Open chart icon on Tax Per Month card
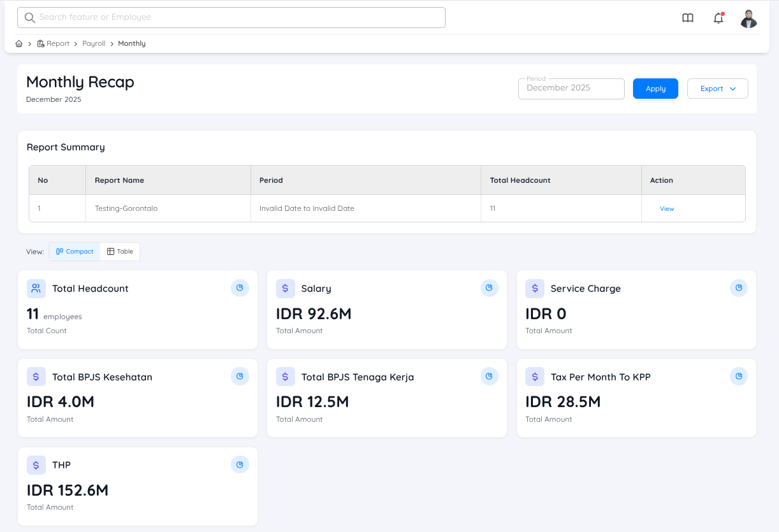The image size is (779, 532). click(x=738, y=377)
